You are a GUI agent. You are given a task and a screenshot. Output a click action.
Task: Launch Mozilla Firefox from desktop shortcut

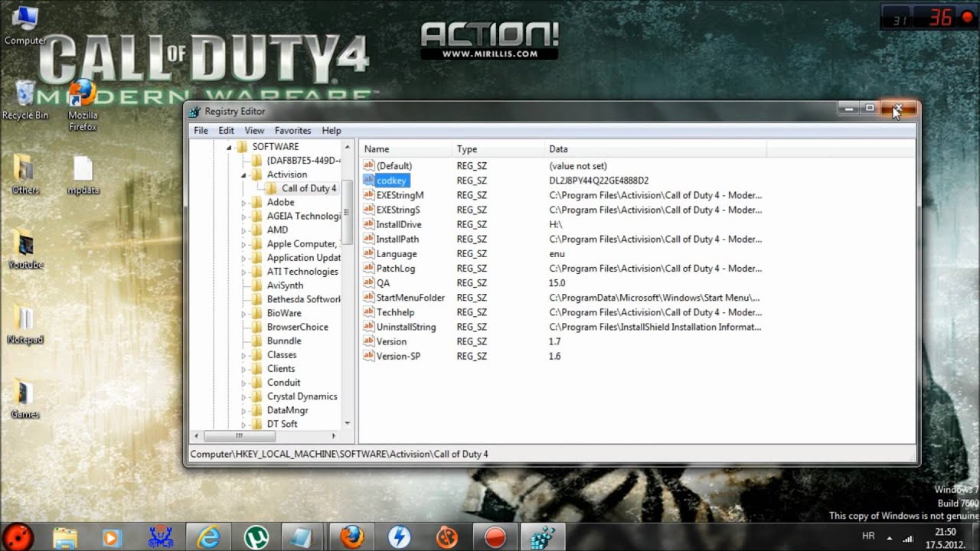click(x=83, y=103)
